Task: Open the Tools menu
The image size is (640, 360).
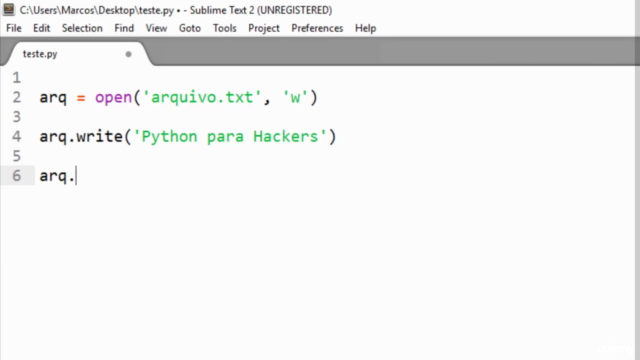Action: (224, 28)
